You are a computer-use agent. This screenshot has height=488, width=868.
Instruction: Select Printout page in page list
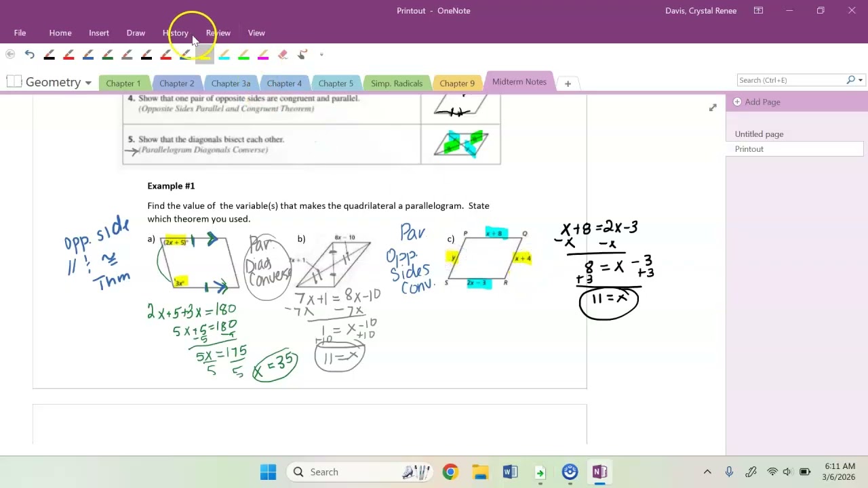(795, 149)
